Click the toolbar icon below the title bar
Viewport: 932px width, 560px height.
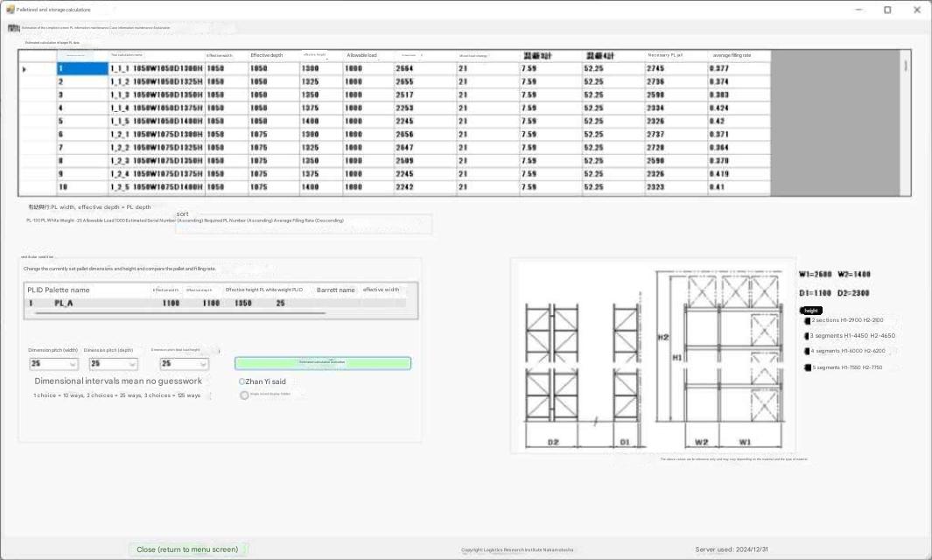pos(13,28)
